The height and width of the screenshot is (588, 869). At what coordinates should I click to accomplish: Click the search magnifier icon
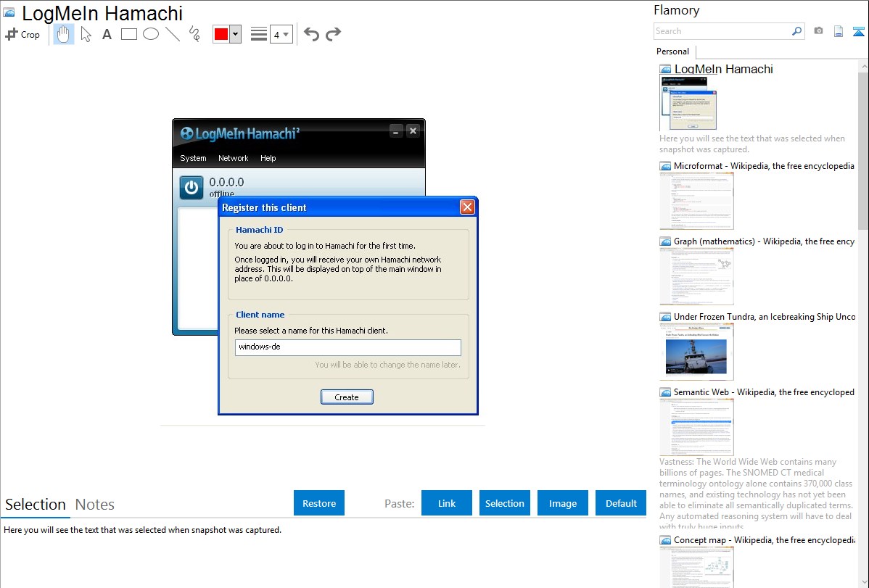pos(796,31)
